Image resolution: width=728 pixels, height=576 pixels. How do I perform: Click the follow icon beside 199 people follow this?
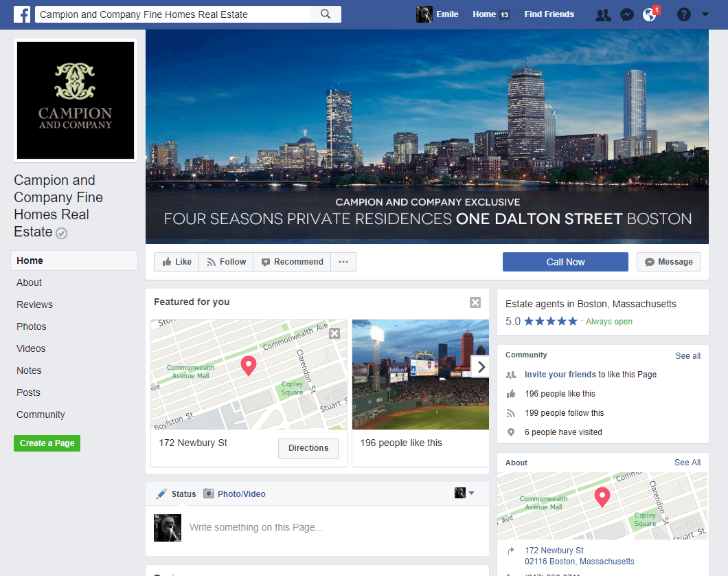click(511, 413)
